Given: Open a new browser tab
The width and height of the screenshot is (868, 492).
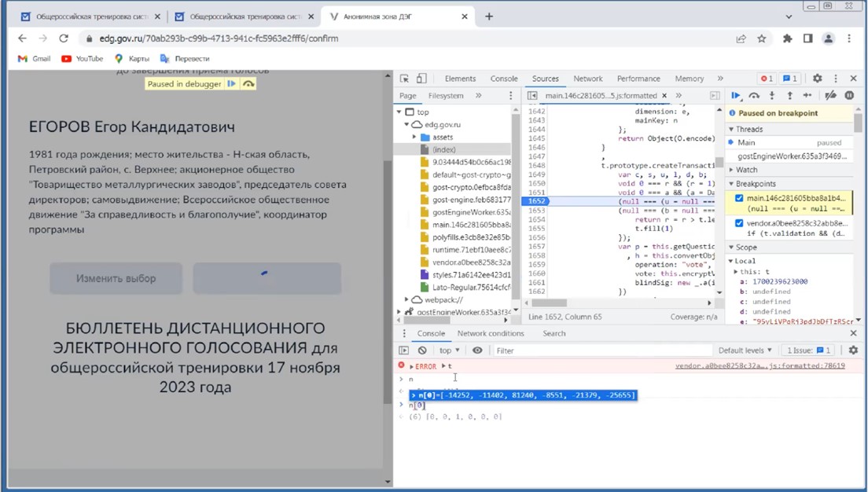Looking at the screenshot, I should 489,17.
